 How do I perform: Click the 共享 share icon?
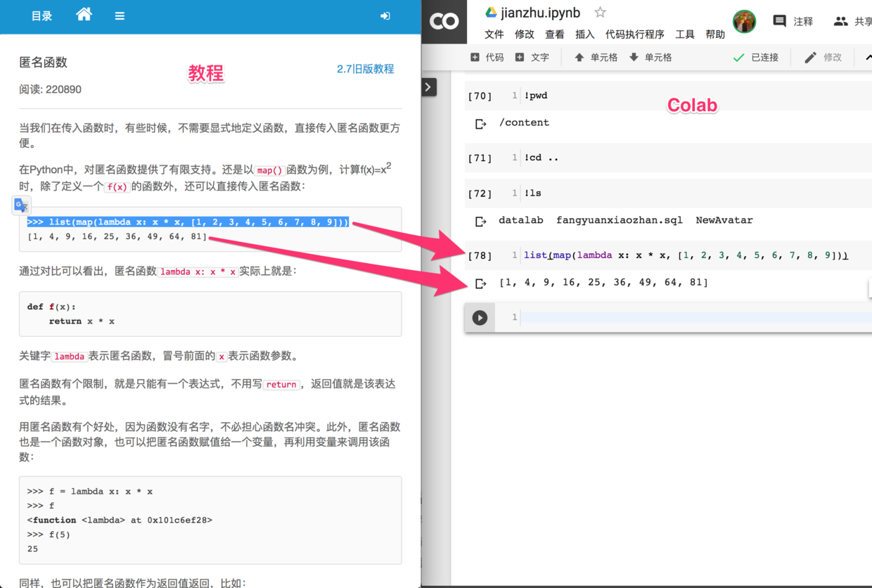coord(841,21)
